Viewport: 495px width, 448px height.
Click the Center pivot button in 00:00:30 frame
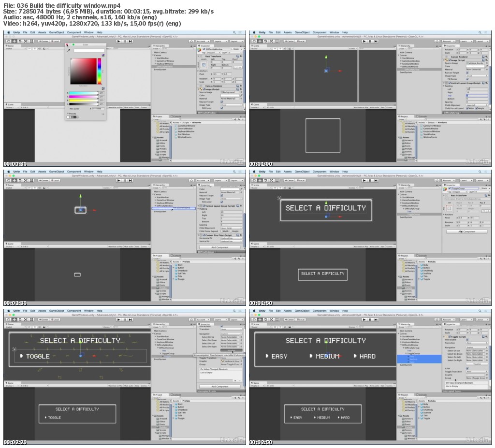coord(44,41)
